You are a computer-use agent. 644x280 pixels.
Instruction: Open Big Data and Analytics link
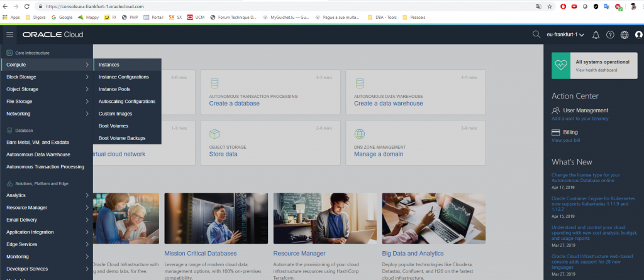413,254
